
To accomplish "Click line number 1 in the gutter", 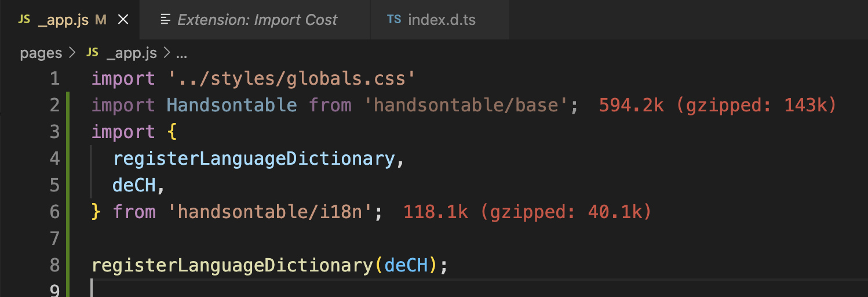I will coord(54,78).
